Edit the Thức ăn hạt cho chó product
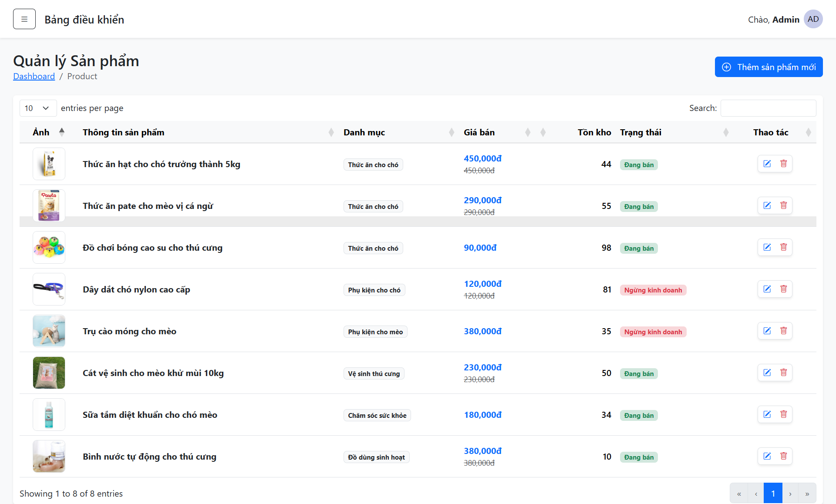The width and height of the screenshot is (836, 504). (x=767, y=164)
